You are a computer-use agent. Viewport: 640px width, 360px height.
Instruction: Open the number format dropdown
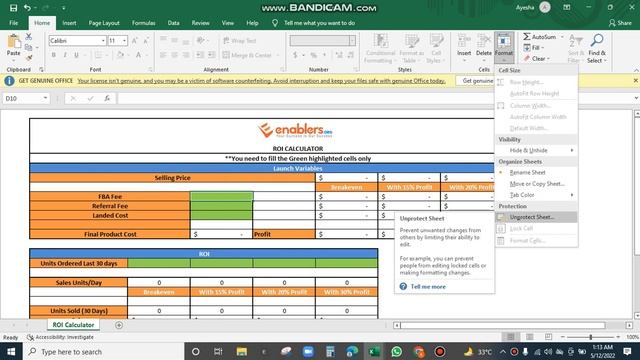coord(352,40)
